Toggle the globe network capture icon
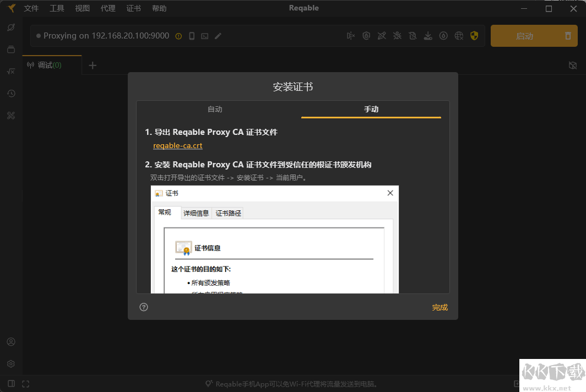586x392 pixels. [x=459, y=35]
